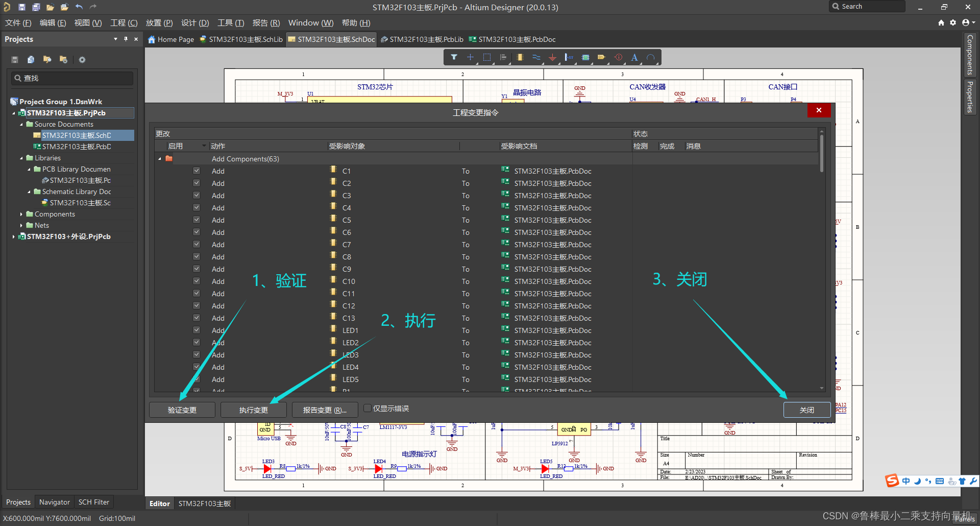The image size is (980, 526).
Task: Open the SCH Filter panel tab
Action: coord(94,502)
